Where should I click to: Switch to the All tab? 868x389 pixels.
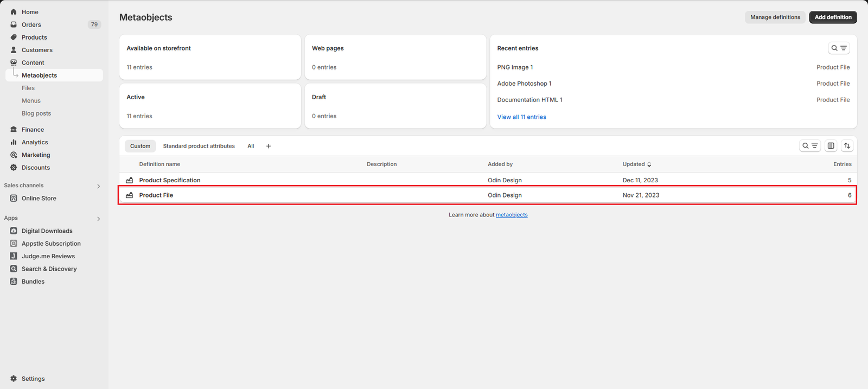click(x=251, y=146)
